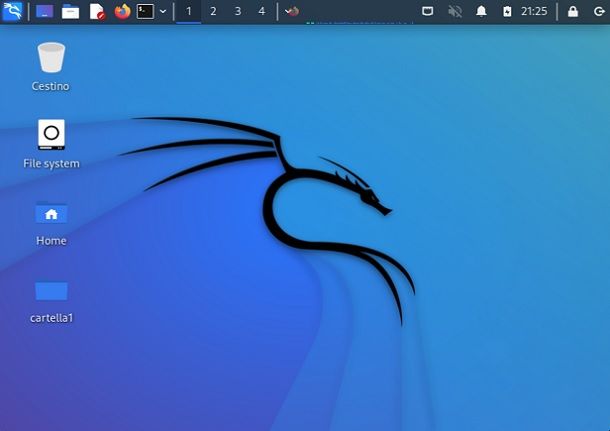The width and height of the screenshot is (610, 431).
Task: Open the notifications bell
Action: pos(481,12)
